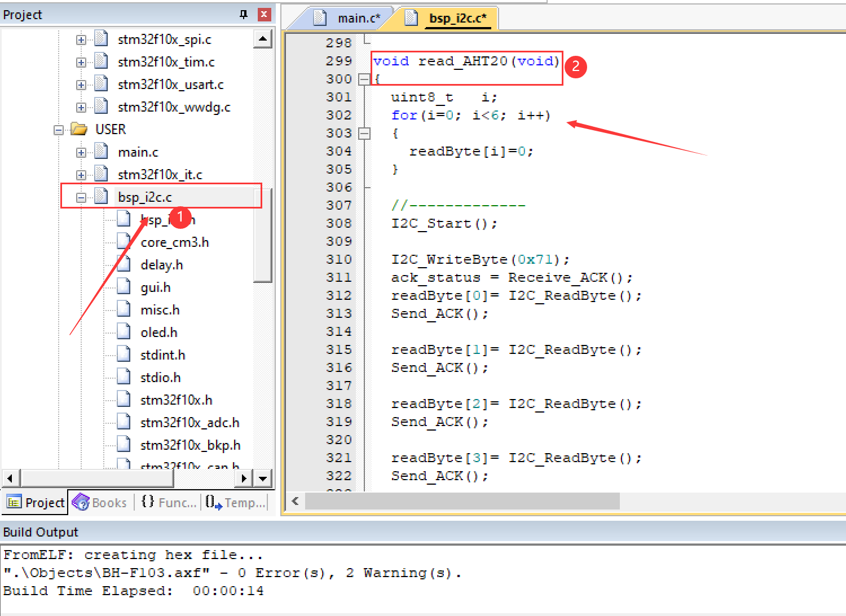846x616 pixels.
Task: Click the I2C_Start(); code line
Action: (444, 223)
